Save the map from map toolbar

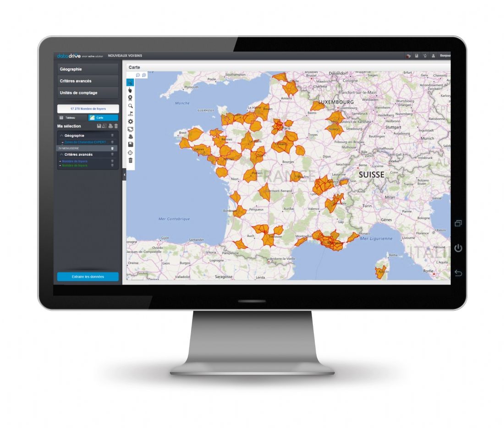pos(130,144)
